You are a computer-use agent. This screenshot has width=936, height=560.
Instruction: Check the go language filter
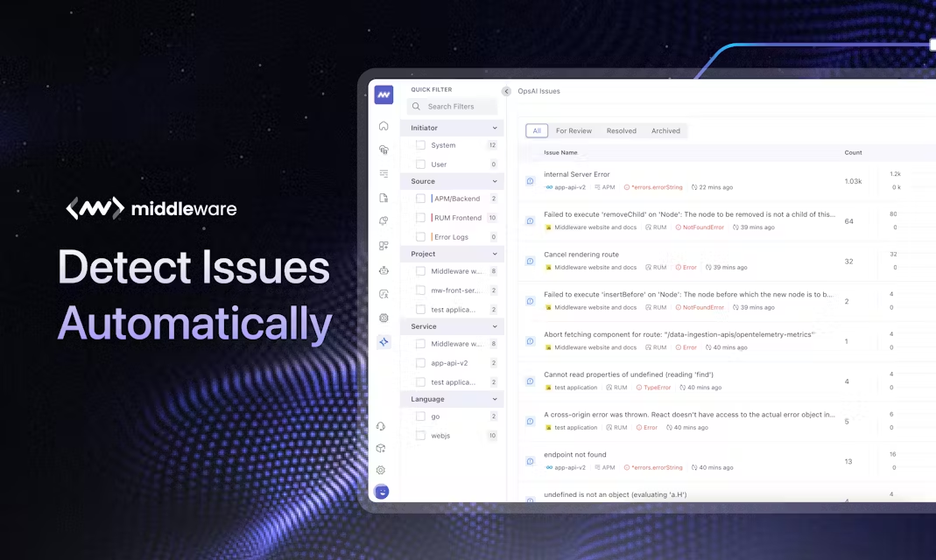pos(421,416)
